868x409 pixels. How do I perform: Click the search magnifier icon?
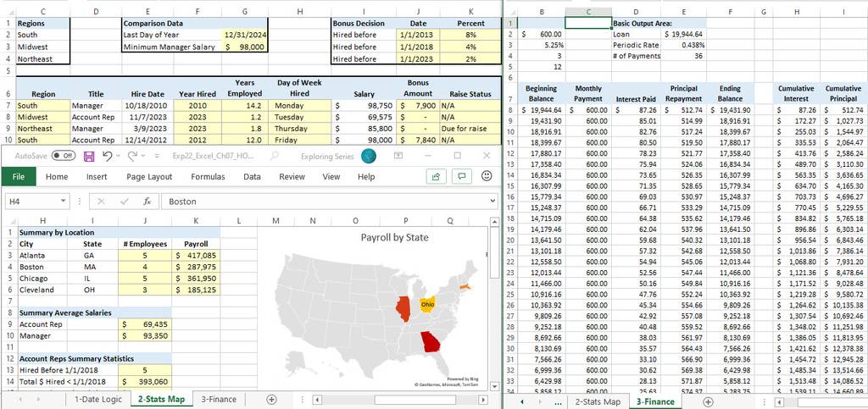pos(275,157)
